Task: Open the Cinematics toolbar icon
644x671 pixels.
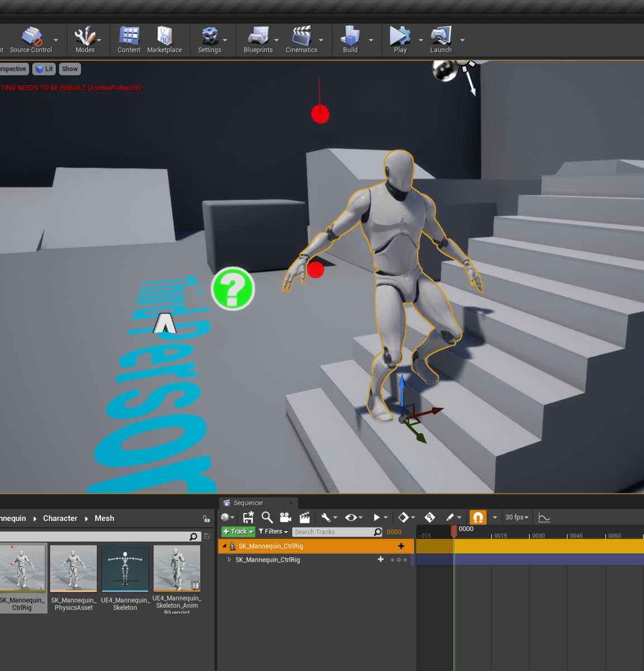Action: coord(301,36)
